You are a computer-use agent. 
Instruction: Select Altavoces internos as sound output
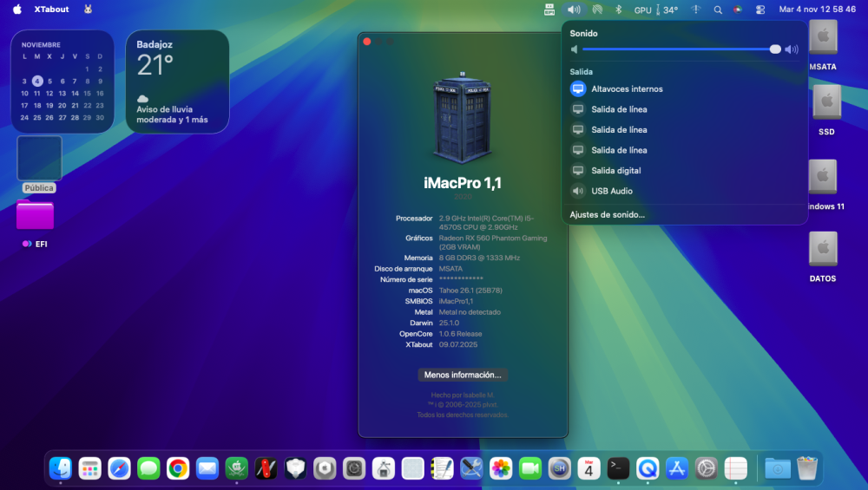[x=684, y=88]
